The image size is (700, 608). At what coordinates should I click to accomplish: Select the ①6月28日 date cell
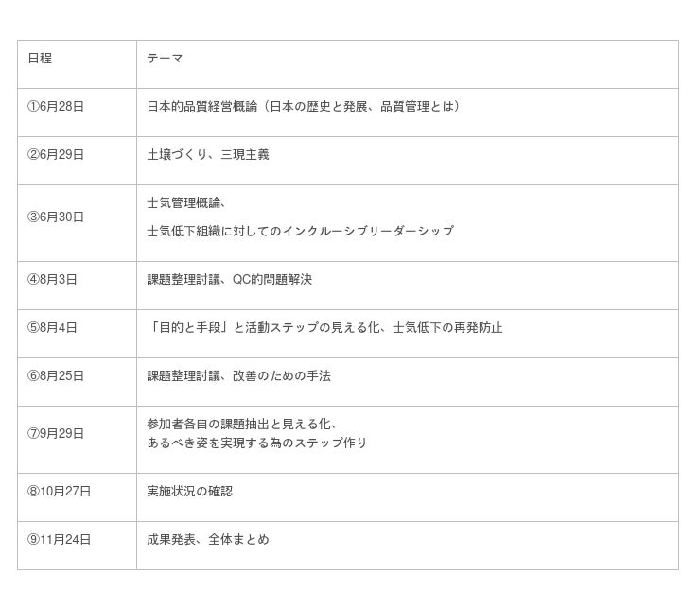coord(55,107)
